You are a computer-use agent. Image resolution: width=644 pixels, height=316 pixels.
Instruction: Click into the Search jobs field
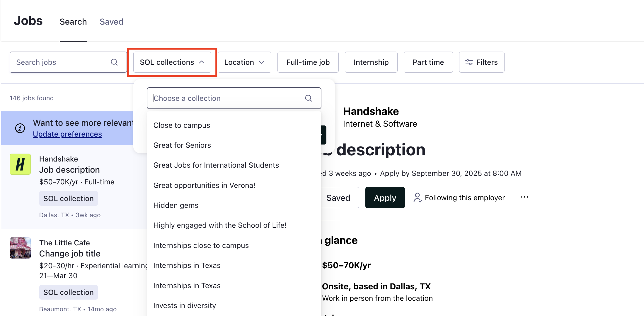coord(68,62)
